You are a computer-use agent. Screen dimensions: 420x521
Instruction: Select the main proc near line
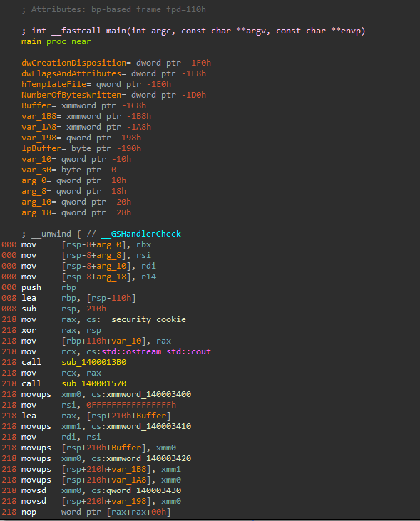coord(56,41)
